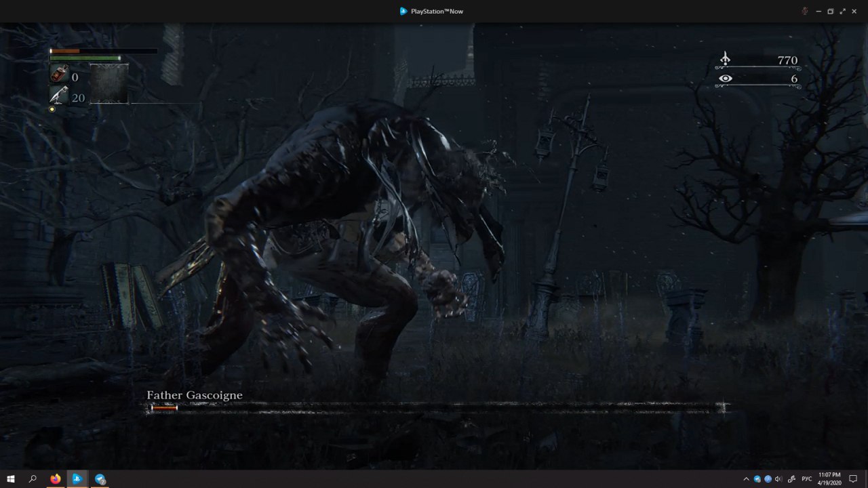Open the Windows notification center

(854, 479)
